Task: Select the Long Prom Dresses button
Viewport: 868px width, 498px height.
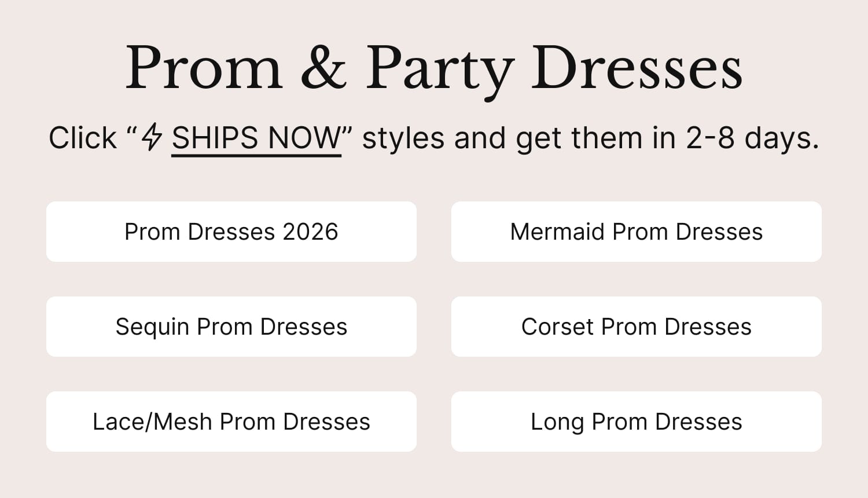Action: click(637, 422)
